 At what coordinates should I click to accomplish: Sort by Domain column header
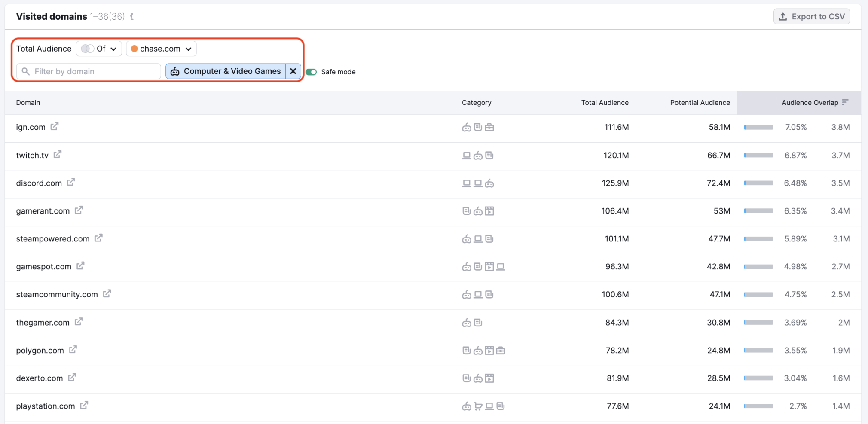tap(28, 103)
